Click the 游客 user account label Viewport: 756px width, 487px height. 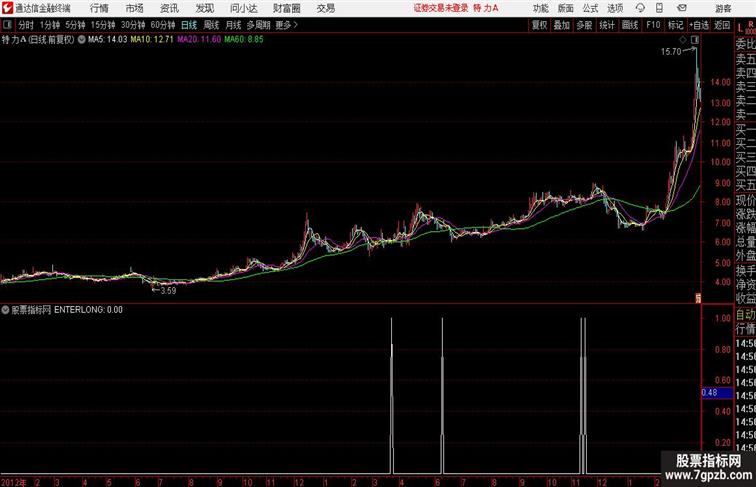[x=723, y=8]
